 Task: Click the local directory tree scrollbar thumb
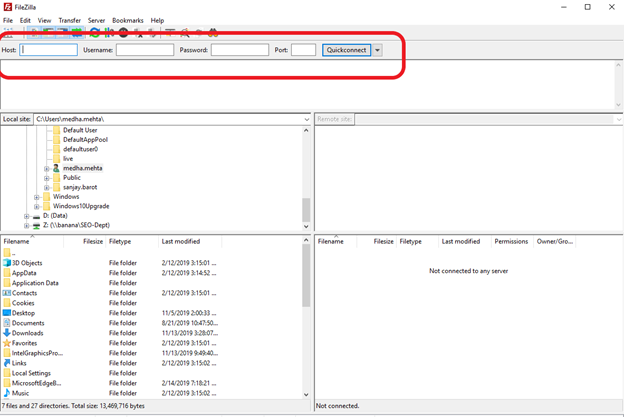click(306, 210)
